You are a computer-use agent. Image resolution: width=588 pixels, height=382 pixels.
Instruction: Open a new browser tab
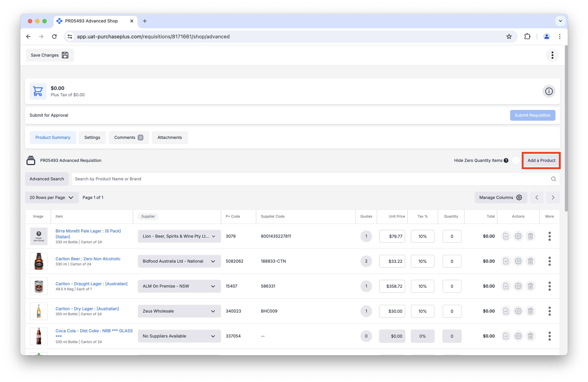pyautogui.click(x=145, y=21)
